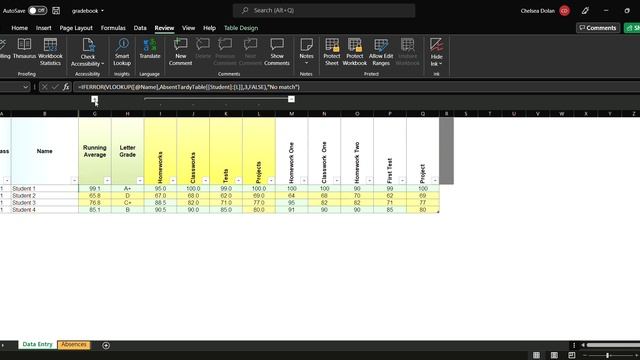Open Classworks column filter dropdown
The image size is (640, 360).
(x=205, y=180)
